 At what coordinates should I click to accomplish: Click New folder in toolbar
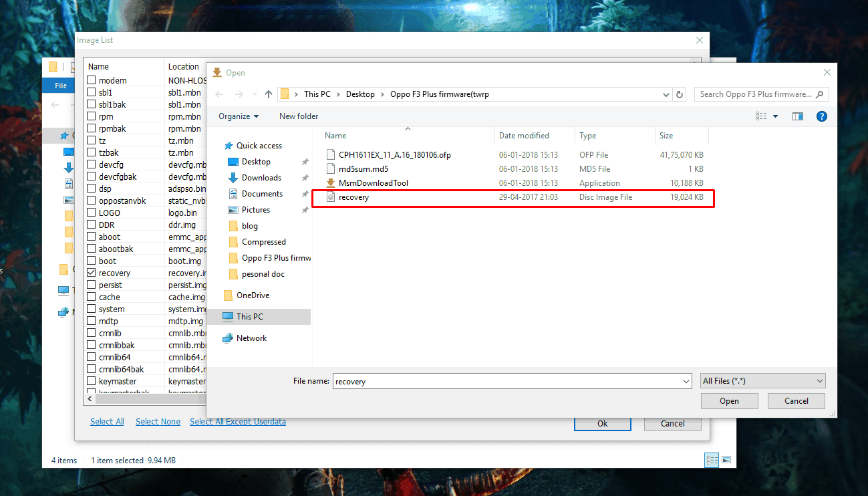(x=299, y=116)
